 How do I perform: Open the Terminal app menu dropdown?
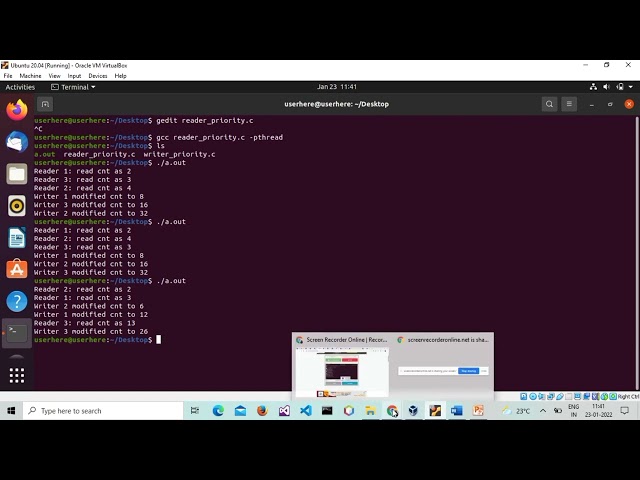tap(73, 87)
